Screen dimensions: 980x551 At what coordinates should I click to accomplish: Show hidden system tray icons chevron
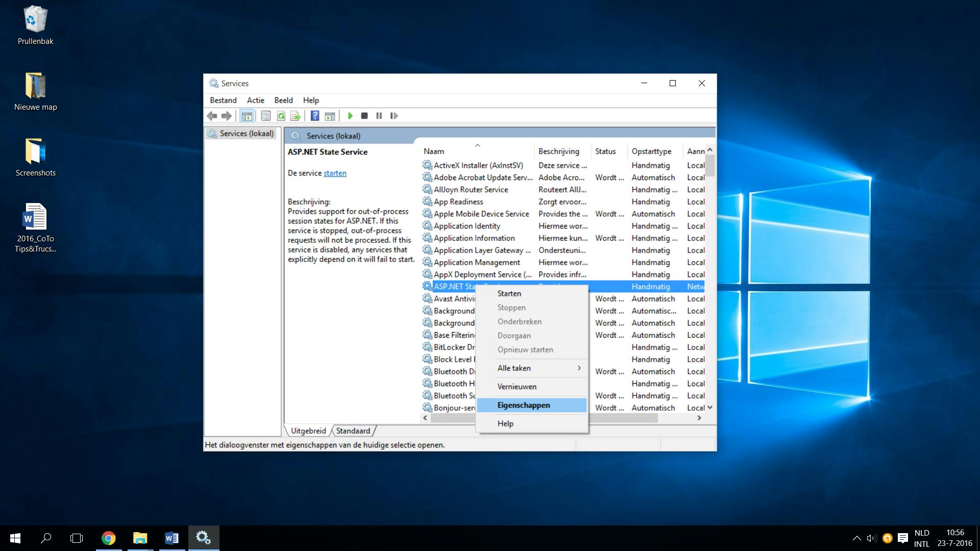coord(856,538)
